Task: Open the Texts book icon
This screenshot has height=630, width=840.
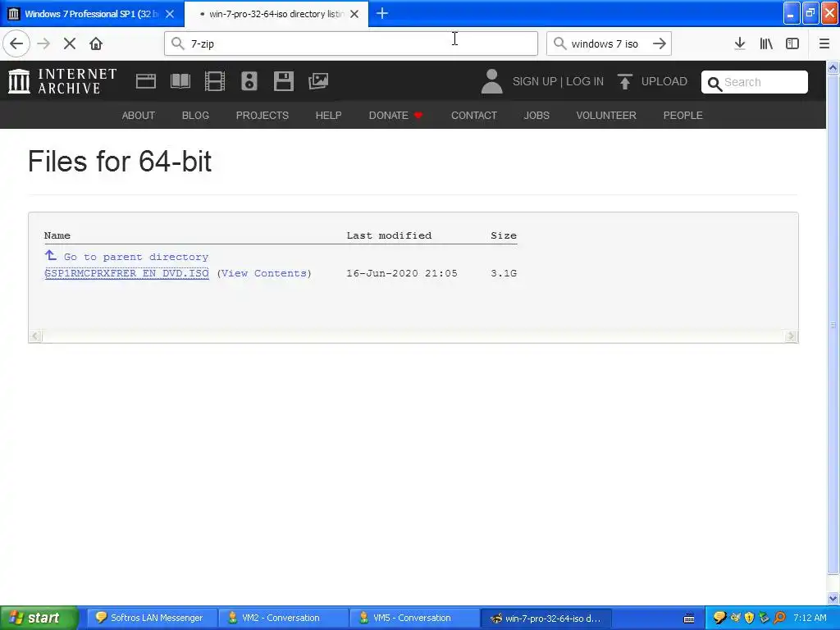Action: [x=180, y=81]
